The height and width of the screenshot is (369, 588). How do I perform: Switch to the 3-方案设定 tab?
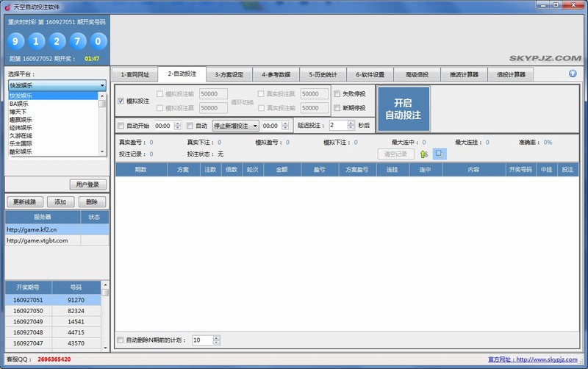pos(229,74)
